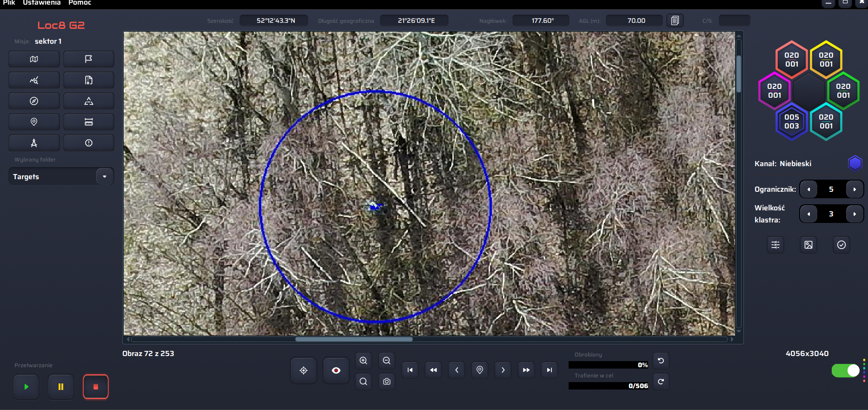Click the warning octagon tool button
Image resolution: width=868 pixels, height=410 pixels.
tap(88, 143)
